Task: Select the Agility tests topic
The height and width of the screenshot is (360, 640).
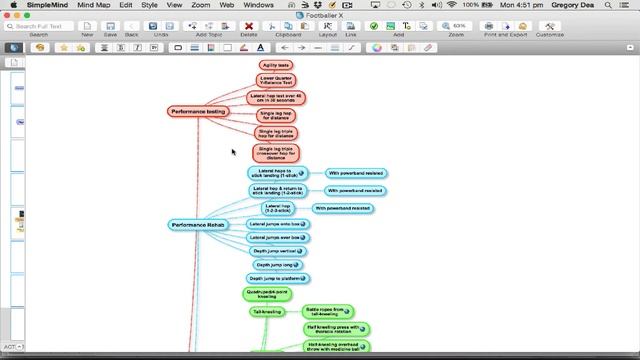Action: coord(276,65)
